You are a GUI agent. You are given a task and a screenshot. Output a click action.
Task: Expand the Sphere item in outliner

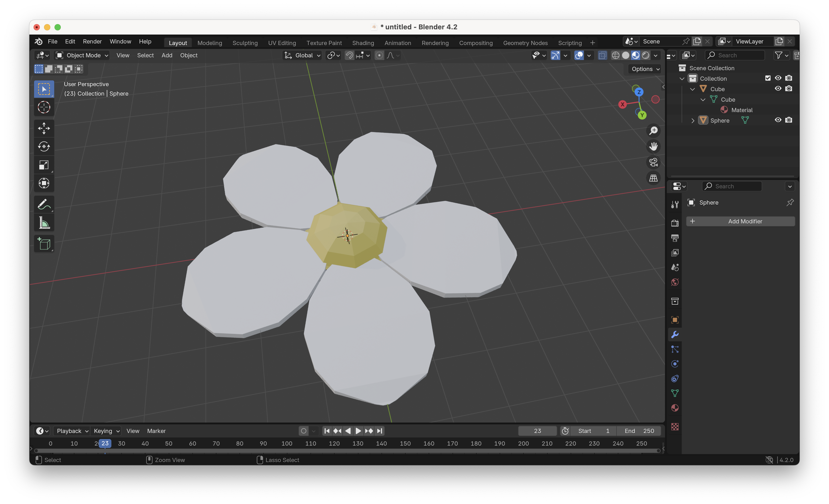[693, 120]
